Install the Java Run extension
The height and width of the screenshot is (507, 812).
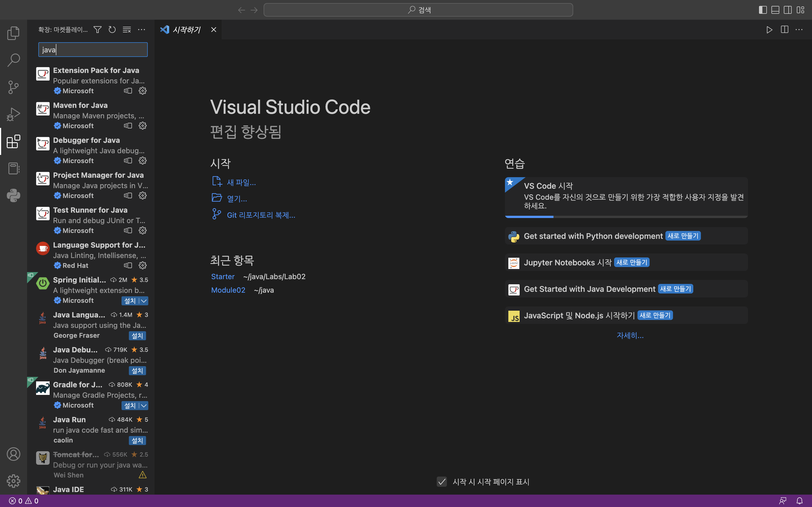pyautogui.click(x=137, y=441)
